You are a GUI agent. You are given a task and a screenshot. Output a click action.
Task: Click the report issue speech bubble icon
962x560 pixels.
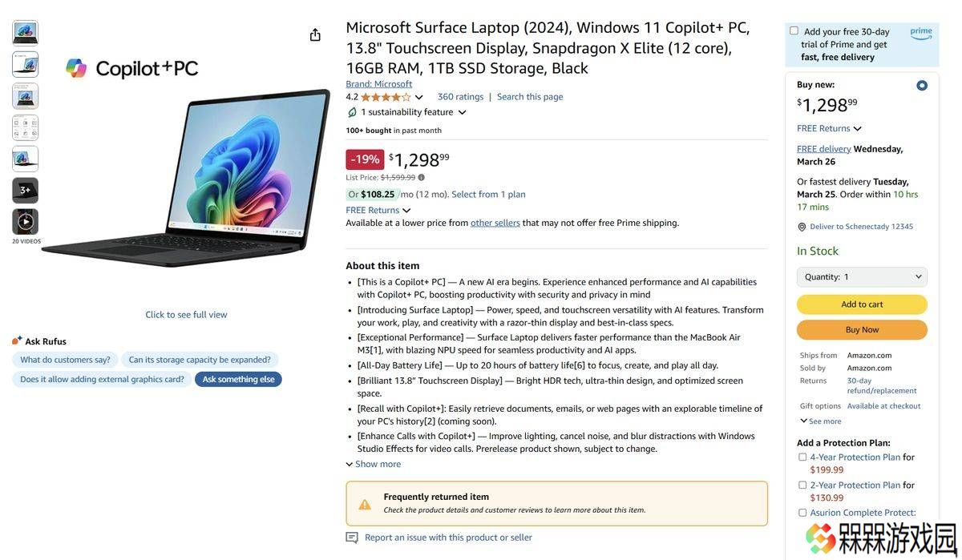(352, 538)
